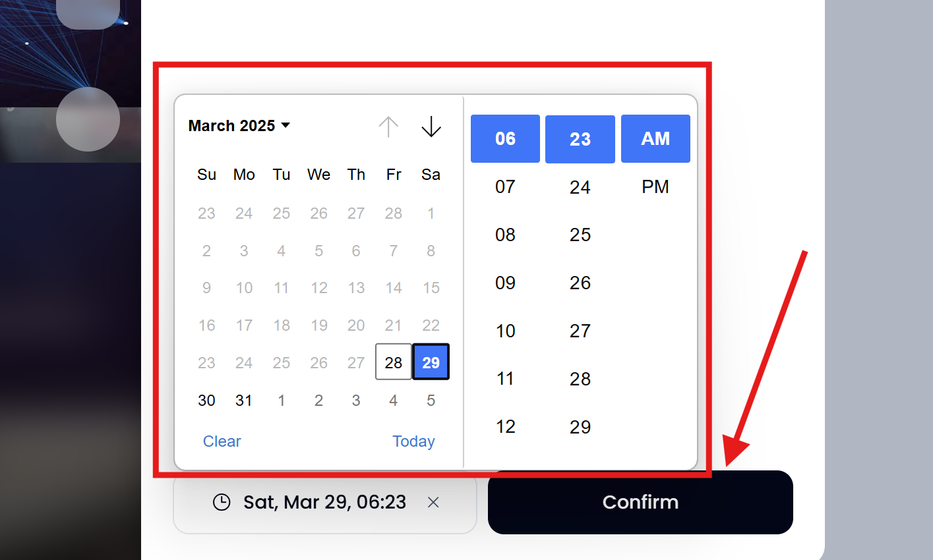933x560 pixels.
Task: Click the down arrow for next month
Action: point(431,126)
